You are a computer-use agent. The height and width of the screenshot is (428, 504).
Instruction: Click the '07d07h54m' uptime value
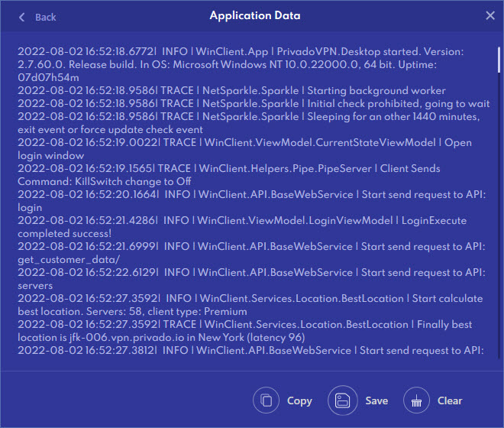[x=48, y=77]
